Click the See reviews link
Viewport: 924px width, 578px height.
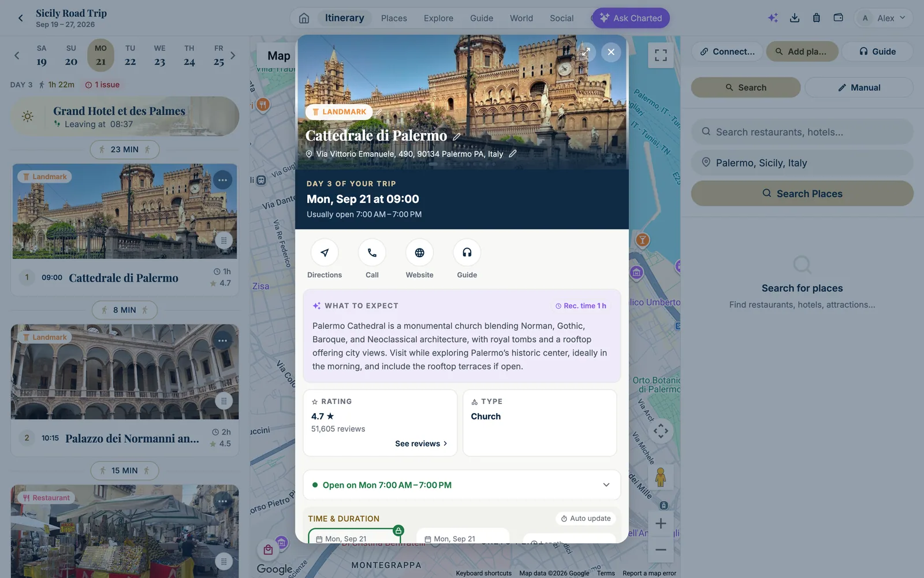[x=421, y=444]
